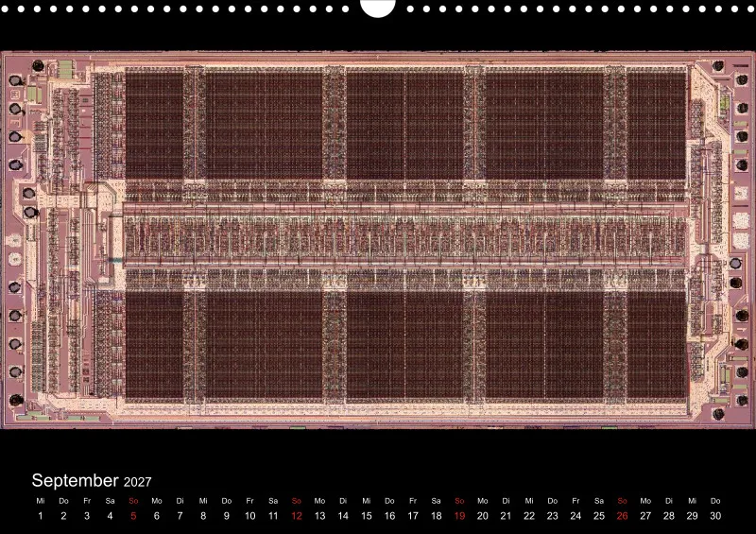Image resolution: width=756 pixels, height=534 pixels.
Task: Select date 2 in the calendar row
Action: click(x=63, y=516)
